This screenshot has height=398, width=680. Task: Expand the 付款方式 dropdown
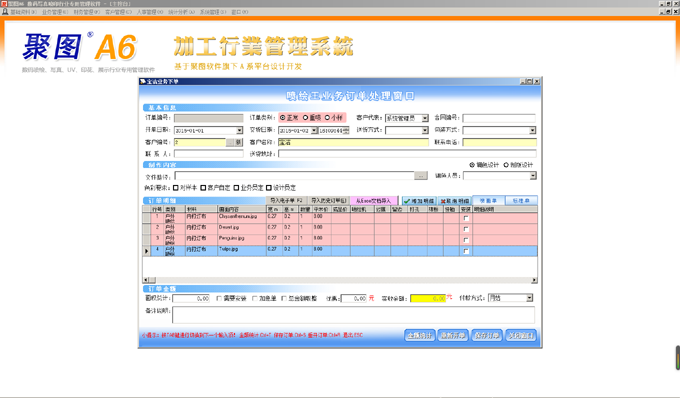pyautogui.click(x=530, y=298)
